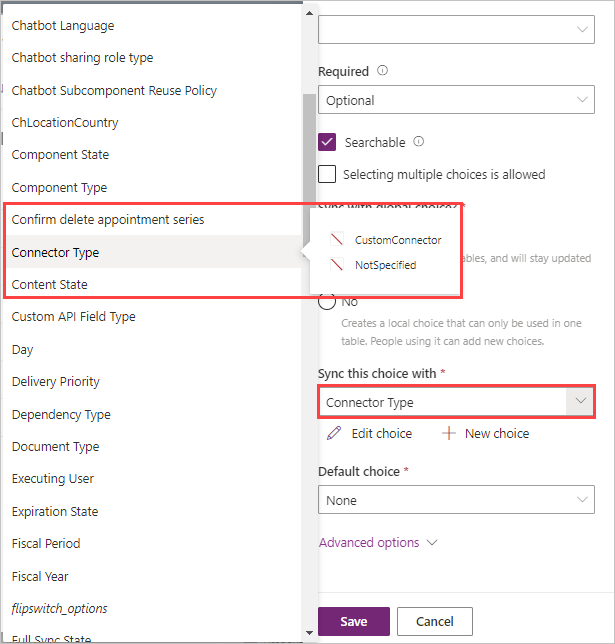Open the Required Optional dropdown
This screenshot has height=644, width=615.
(x=456, y=100)
